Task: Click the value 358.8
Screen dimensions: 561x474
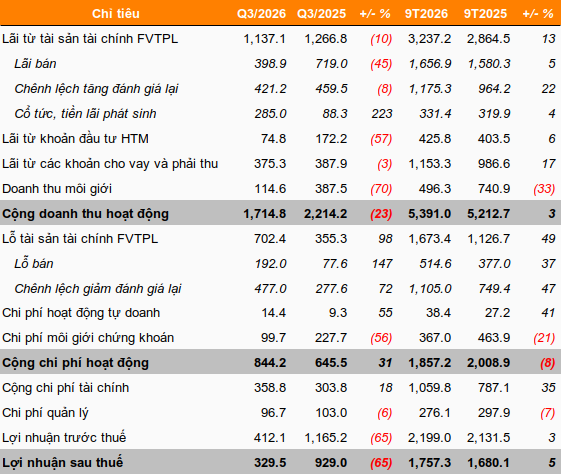Action: pyautogui.click(x=270, y=388)
